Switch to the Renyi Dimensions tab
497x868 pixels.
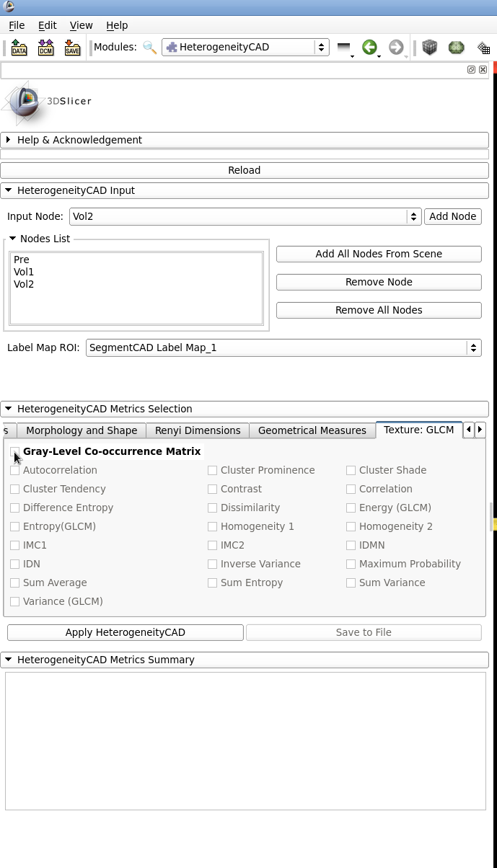tap(198, 430)
